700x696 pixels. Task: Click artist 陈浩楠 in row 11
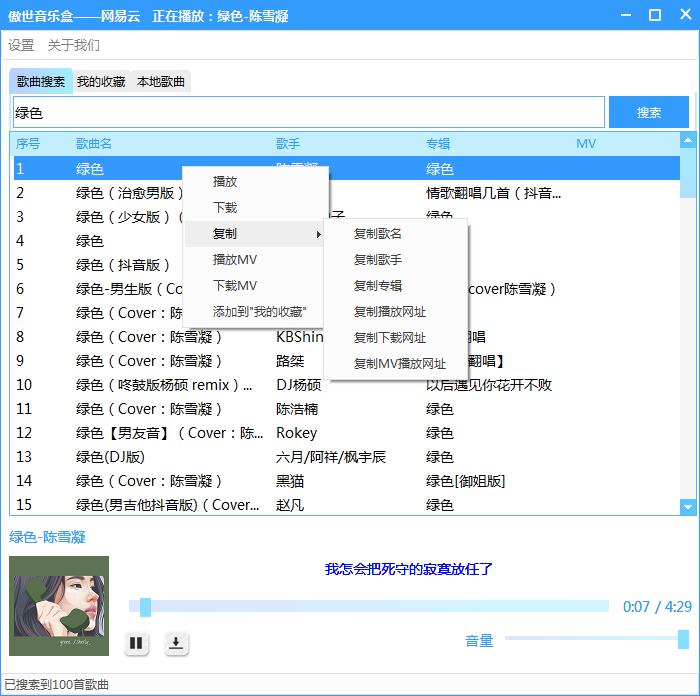point(297,409)
